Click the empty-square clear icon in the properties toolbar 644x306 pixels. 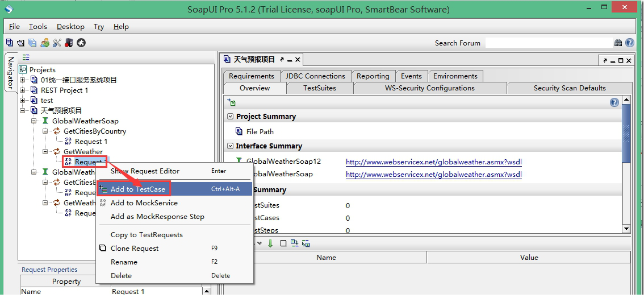coord(283,243)
